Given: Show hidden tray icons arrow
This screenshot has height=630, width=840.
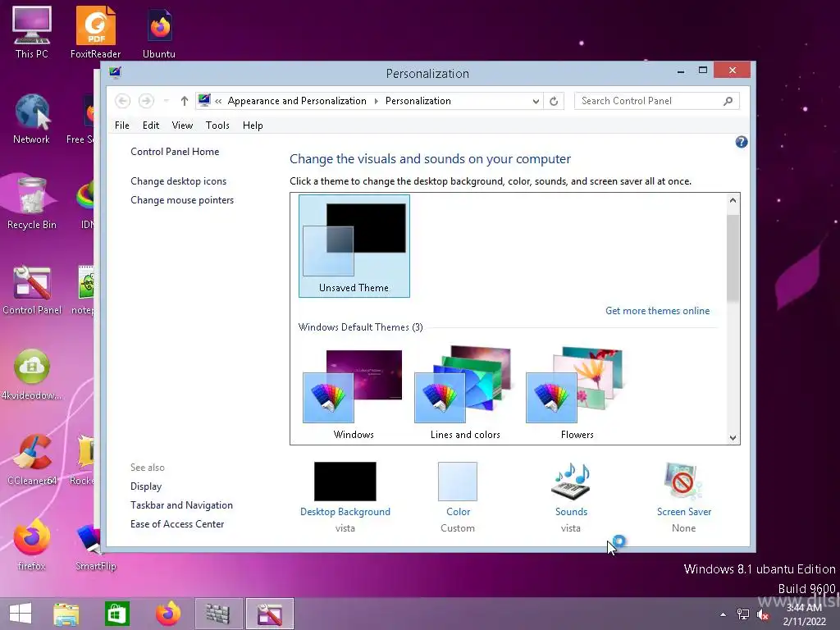Looking at the screenshot, I should click(x=724, y=614).
